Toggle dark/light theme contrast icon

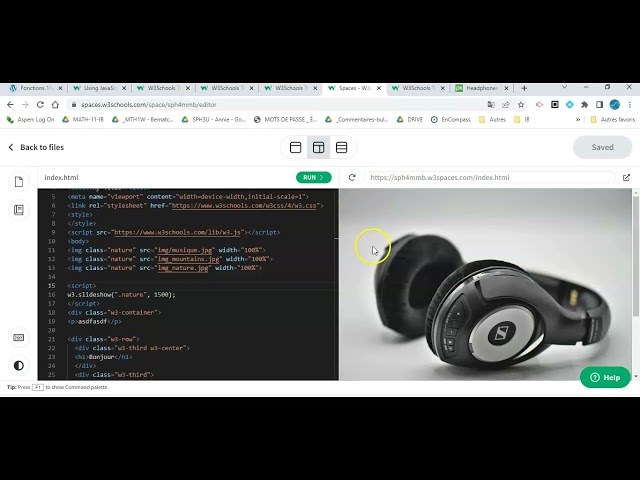(19, 365)
